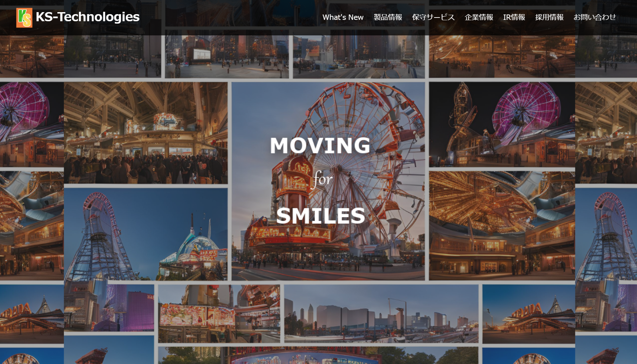The height and width of the screenshot is (364, 637).
Task: Click the MOVING for SMILES headline
Action: tap(320, 180)
